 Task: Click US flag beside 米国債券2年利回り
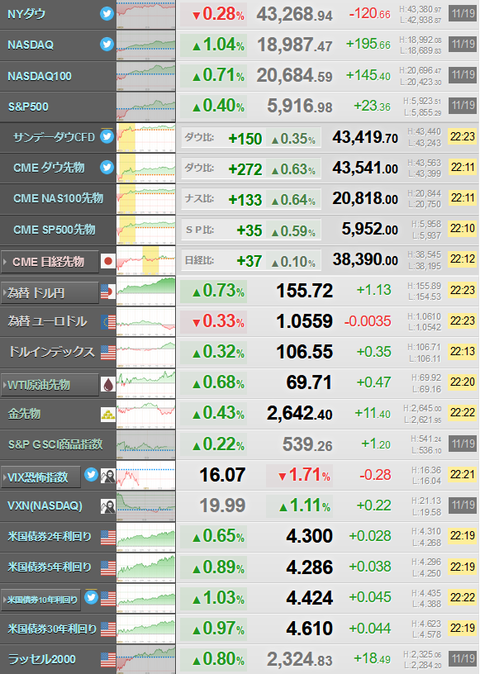108,537
